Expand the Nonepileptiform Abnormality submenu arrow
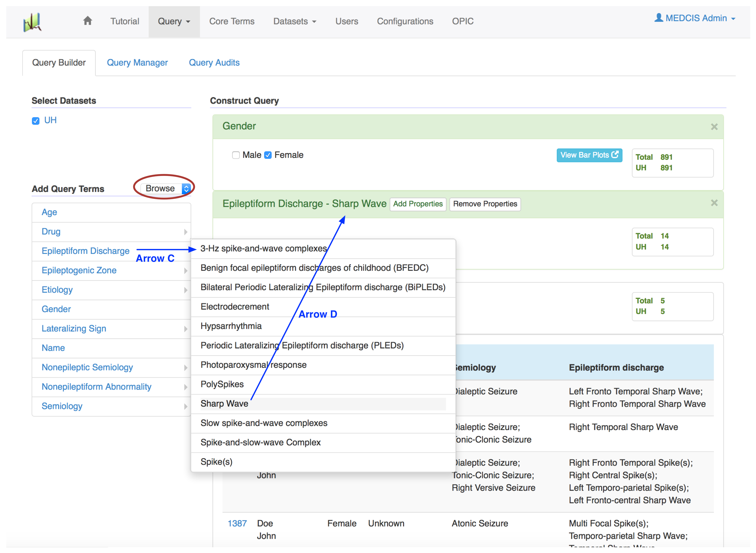The image size is (756, 553). 185,387
